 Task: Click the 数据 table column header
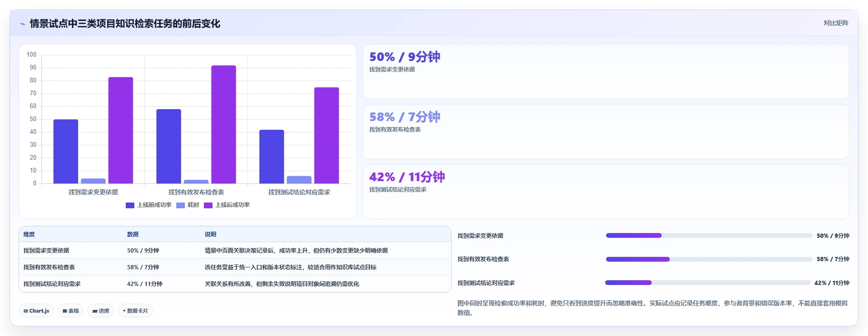pyautogui.click(x=133, y=234)
